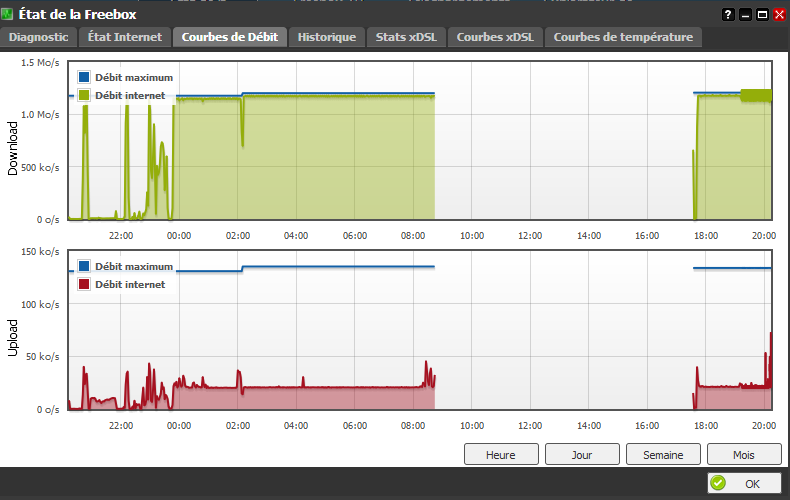
Task: Click the green checkmark icon on OK
Action: (718, 483)
